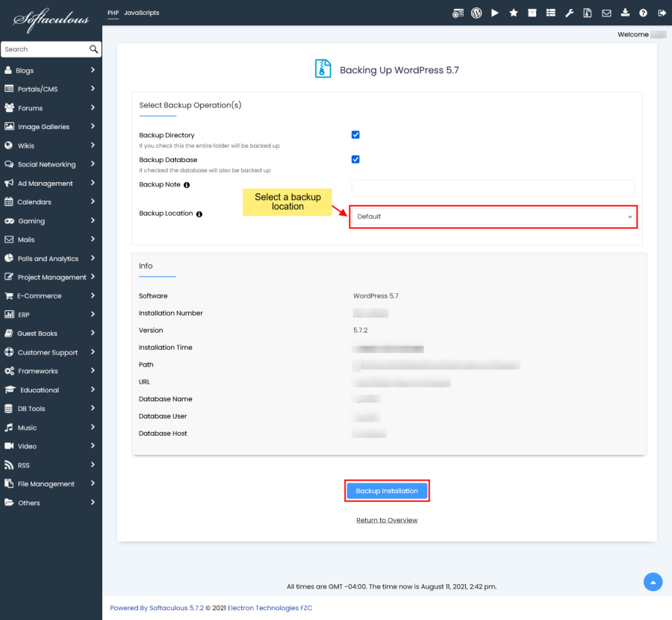Screen dimensions: 672x620
Task: Click the 'WordPress 5.7' software value
Action: pos(376,296)
